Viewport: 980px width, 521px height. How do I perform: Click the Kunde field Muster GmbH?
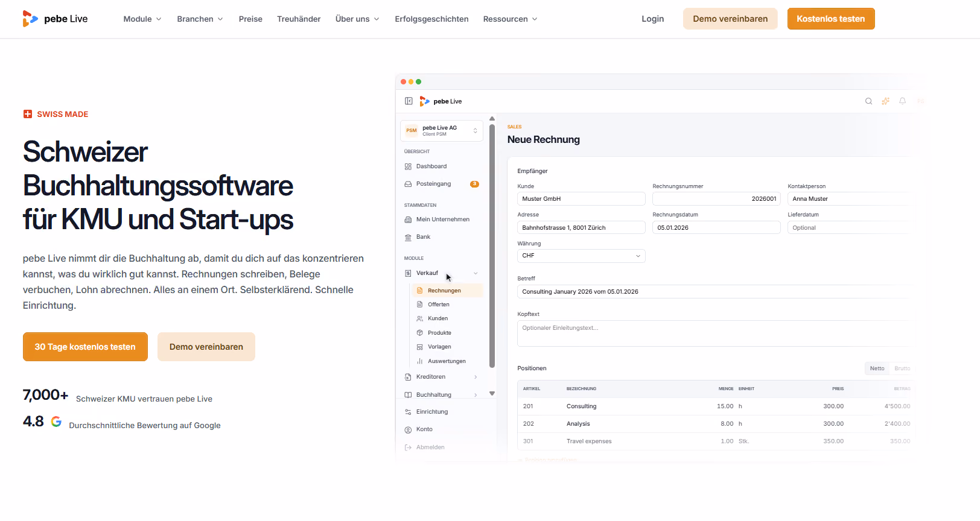[581, 199]
